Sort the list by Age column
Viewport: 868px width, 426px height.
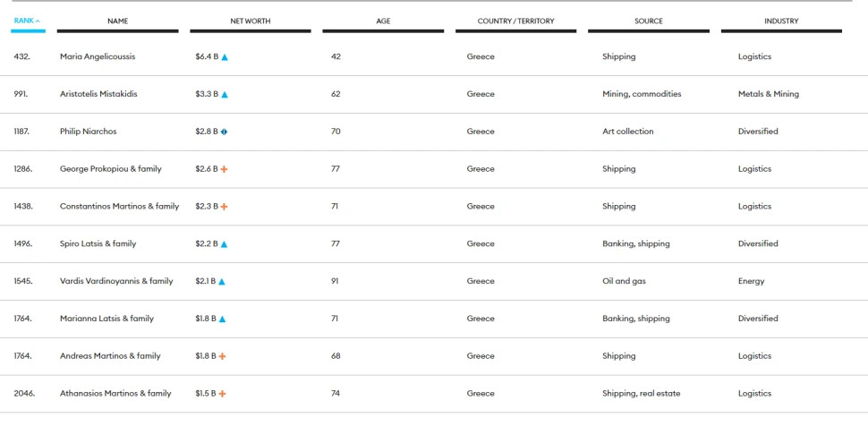pyautogui.click(x=383, y=21)
